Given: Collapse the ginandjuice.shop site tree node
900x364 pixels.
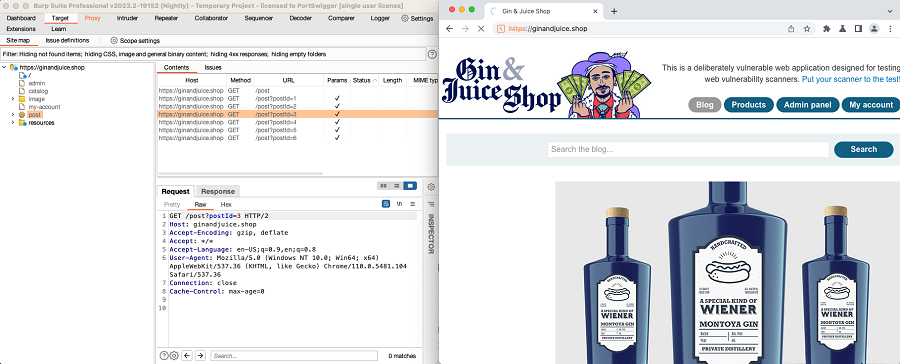Looking at the screenshot, I should [4, 67].
